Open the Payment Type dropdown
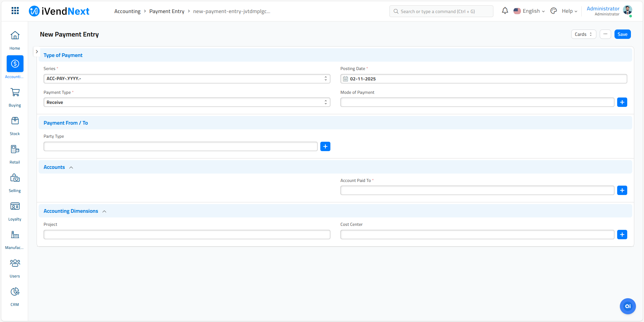This screenshot has height=322, width=644. point(186,103)
